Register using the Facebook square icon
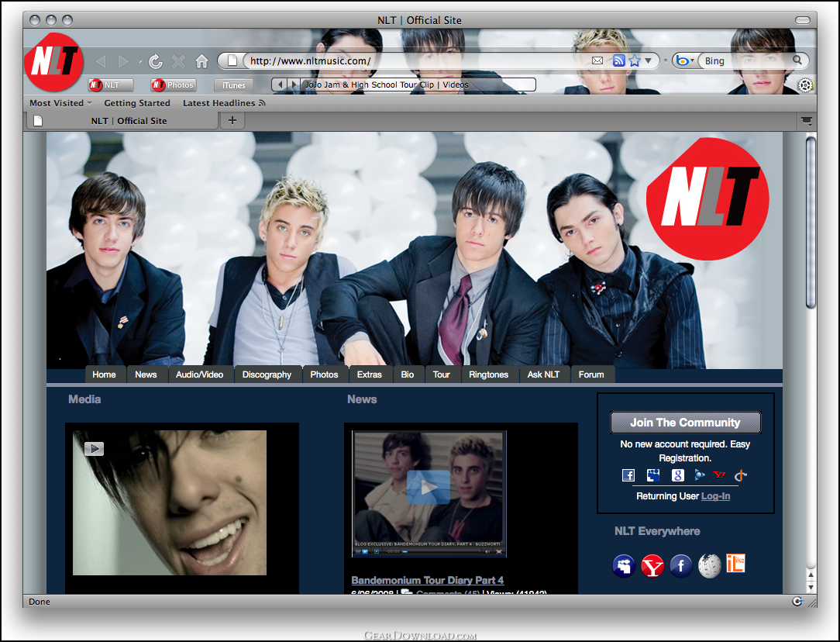The width and height of the screenshot is (840, 642). [628, 475]
